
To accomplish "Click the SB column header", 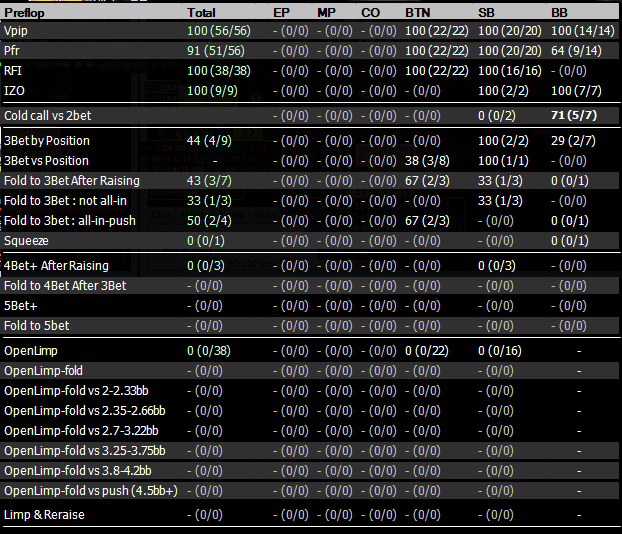I will pos(486,13).
